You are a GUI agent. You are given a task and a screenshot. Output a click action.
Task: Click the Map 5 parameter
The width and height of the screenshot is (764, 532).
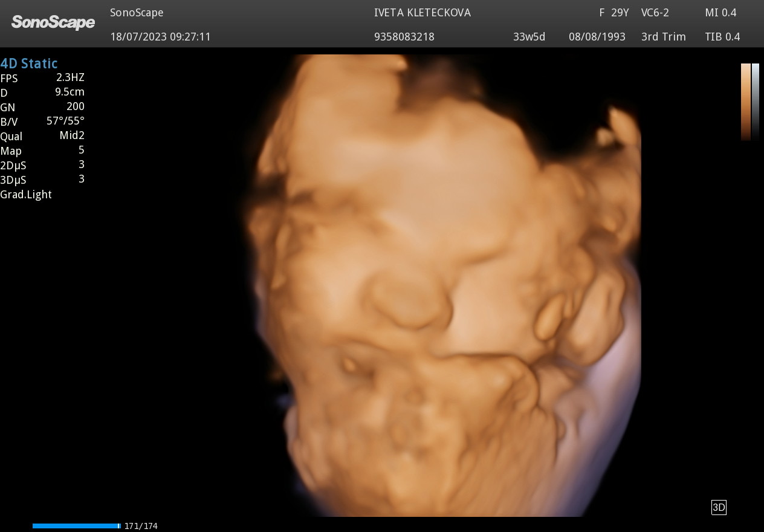42,151
